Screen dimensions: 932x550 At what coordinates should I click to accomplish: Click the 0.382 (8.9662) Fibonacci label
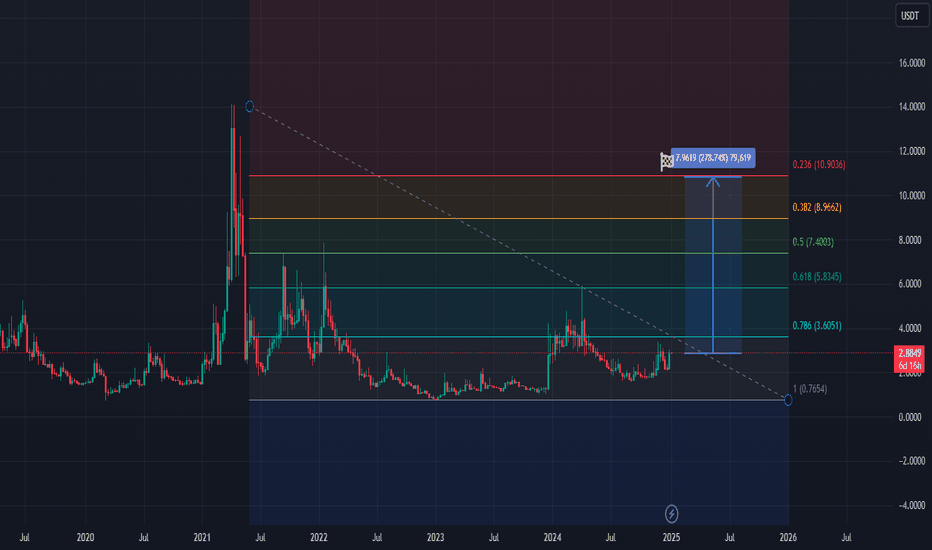(817, 208)
